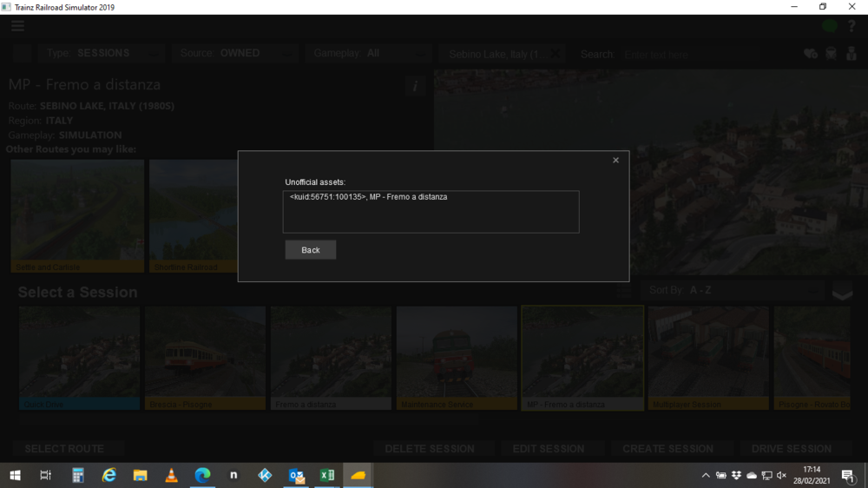Screen dimensions: 868x488
Task: Open the Gameplay: All dropdown
Action: (368, 54)
